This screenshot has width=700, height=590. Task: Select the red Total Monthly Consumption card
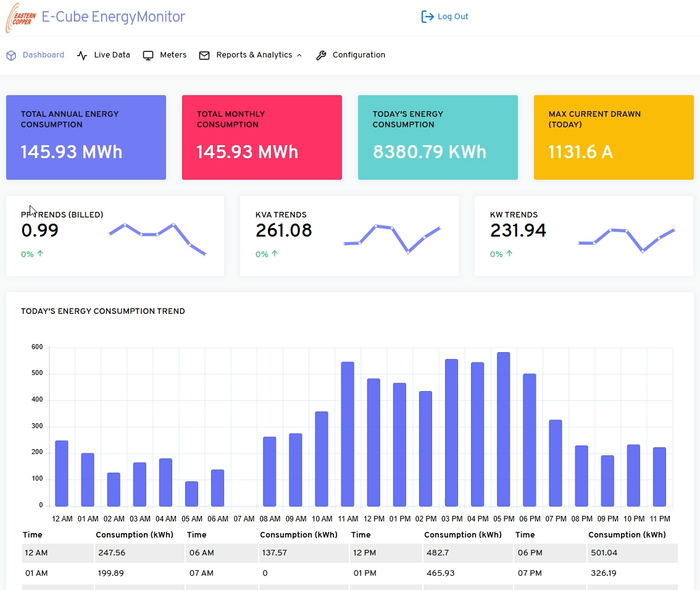point(262,137)
